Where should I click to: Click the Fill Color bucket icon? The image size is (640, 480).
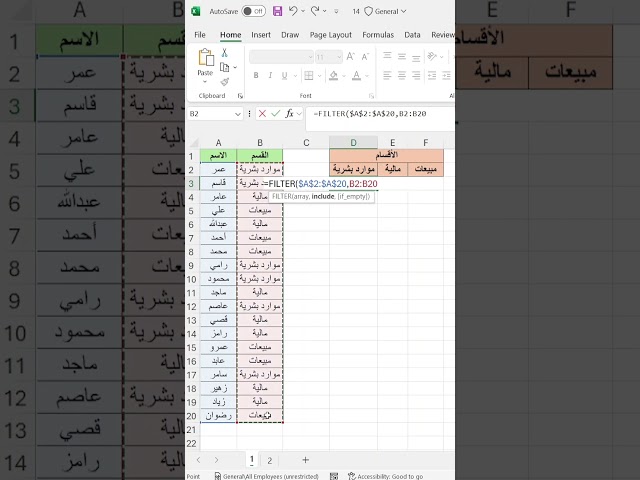[x=333, y=76]
